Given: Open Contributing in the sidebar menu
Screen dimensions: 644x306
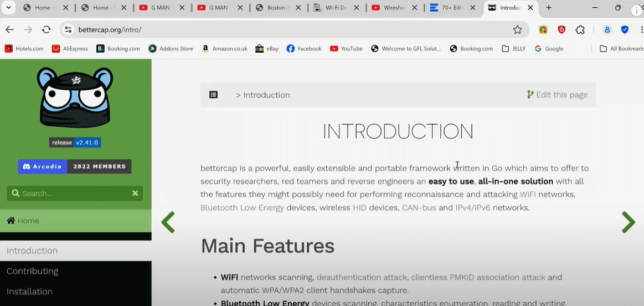Looking at the screenshot, I should tap(32, 271).
